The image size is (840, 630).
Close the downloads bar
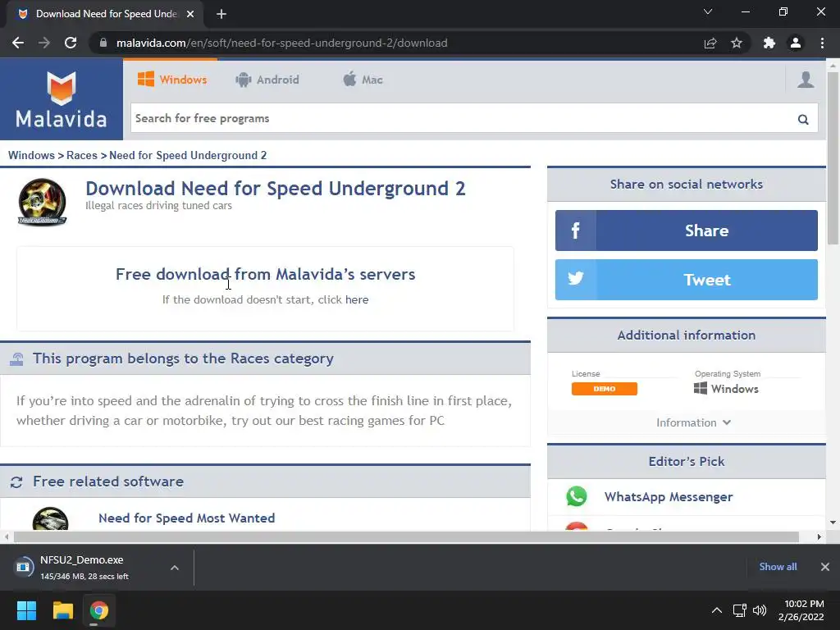[825, 567]
